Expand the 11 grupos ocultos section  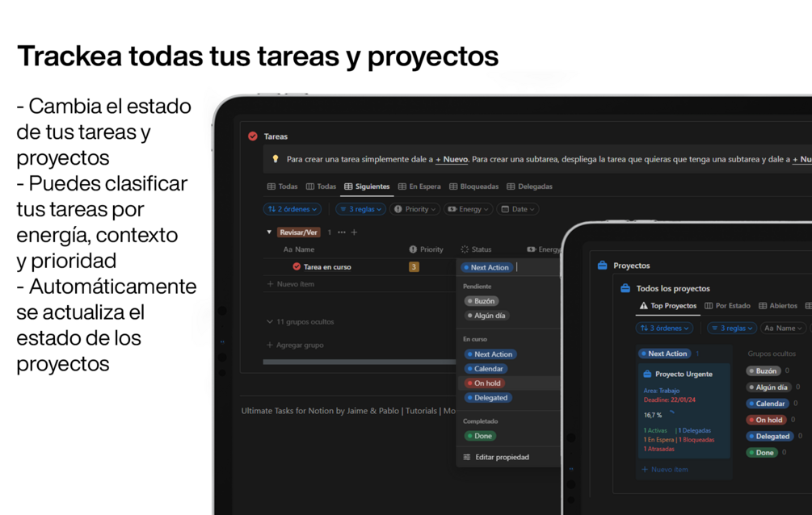[301, 322]
